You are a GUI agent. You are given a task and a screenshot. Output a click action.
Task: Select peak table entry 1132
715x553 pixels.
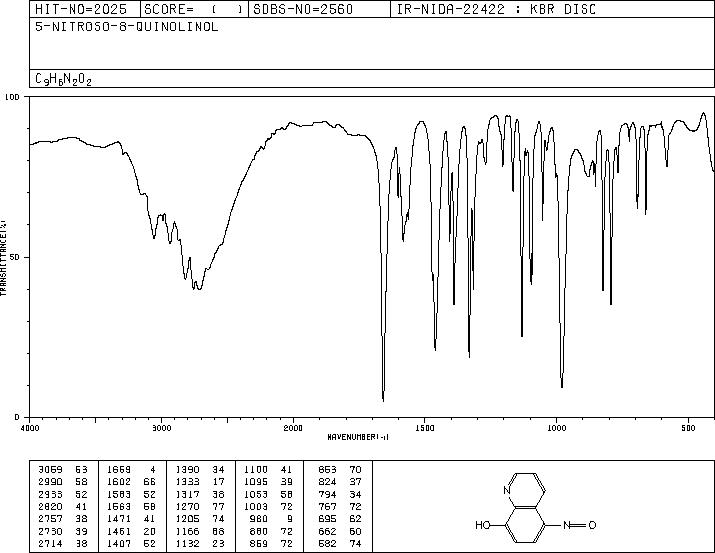click(200, 543)
